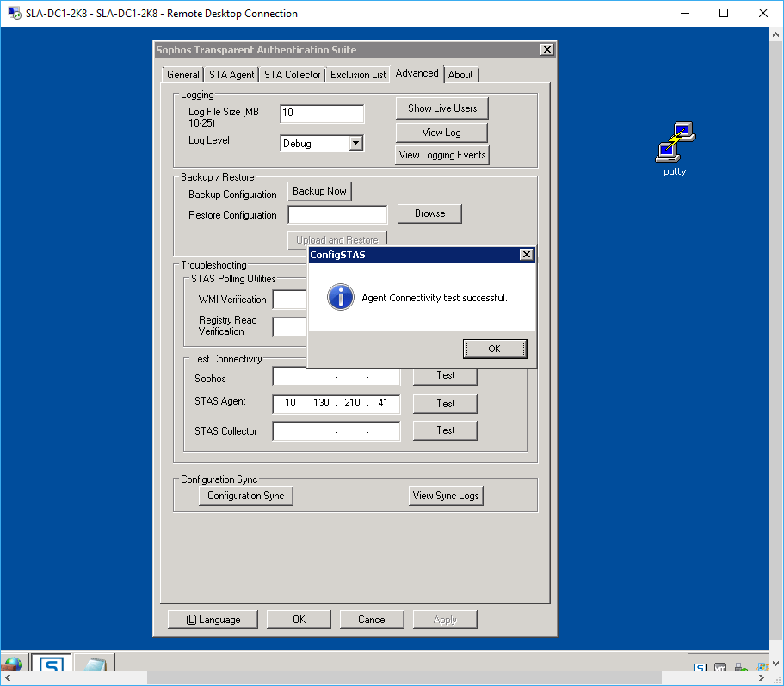
Task: Click the STAS Agent IP address field
Action: (336, 404)
